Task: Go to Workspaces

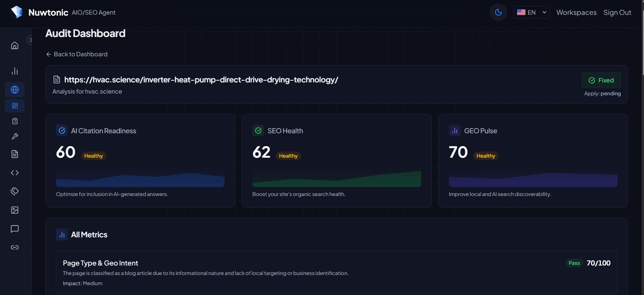Action: pos(576,13)
